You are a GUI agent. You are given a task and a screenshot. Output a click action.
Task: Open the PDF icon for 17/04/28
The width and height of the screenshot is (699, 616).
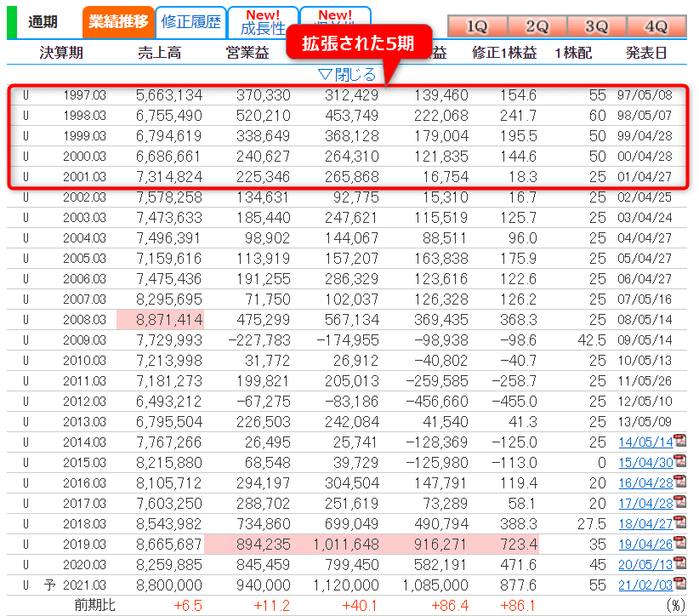[679, 503]
